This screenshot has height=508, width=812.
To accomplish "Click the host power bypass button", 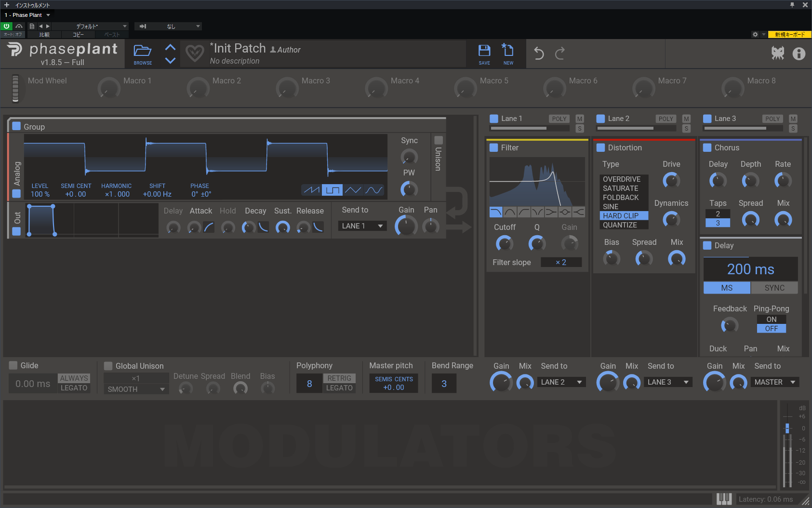I will [x=7, y=26].
